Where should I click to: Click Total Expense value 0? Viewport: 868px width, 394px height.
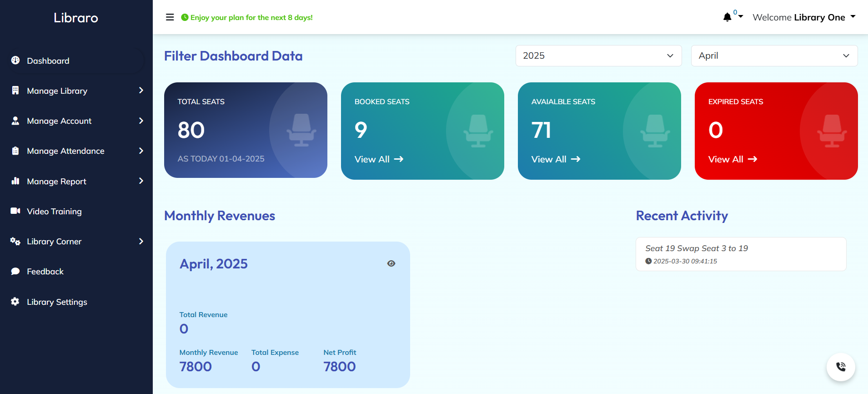[256, 366]
